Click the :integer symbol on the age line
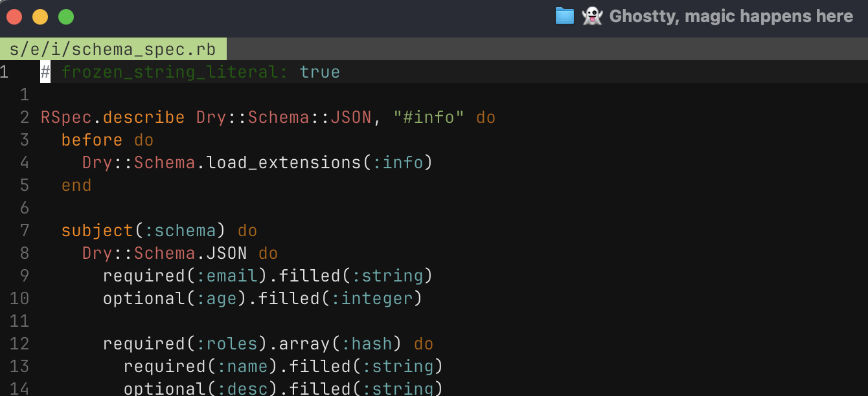This screenshot has height=396, width=868. [x=372, y=299]
